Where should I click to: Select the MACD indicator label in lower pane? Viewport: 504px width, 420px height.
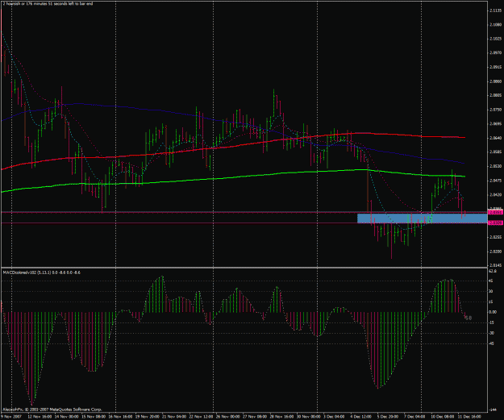click(42, 272)
